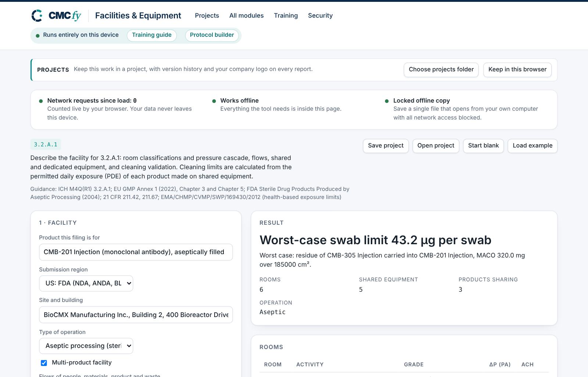Click the Activity column header in Rooms
Viewport: 588px width, 377px height.
310,365
